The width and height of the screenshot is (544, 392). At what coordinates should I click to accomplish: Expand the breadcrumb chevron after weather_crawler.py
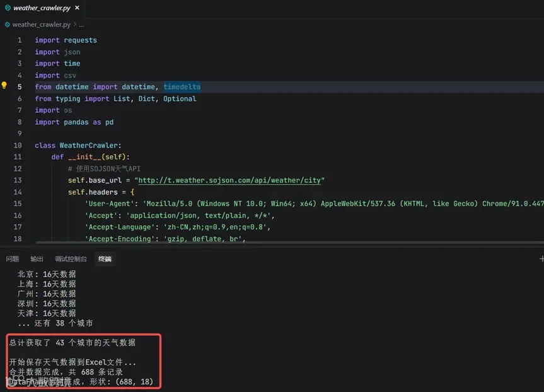click(74, 25)
